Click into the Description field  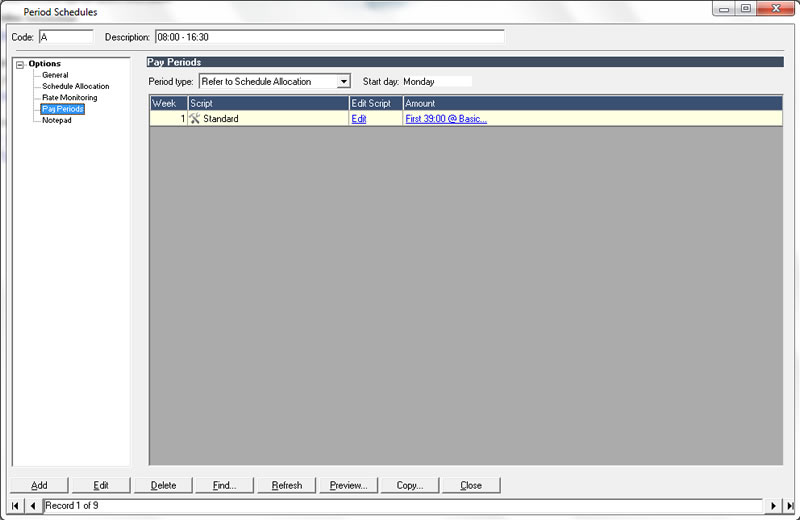329,37
